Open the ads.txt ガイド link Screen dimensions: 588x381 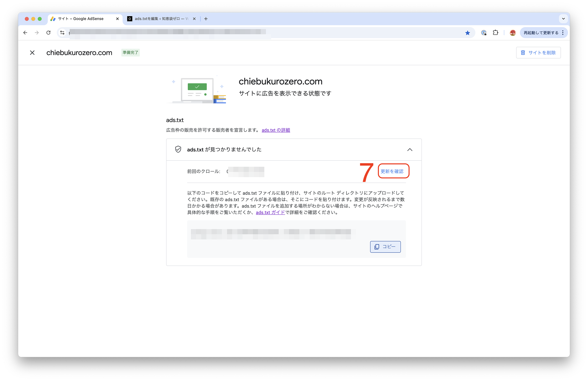pos(270,212)
